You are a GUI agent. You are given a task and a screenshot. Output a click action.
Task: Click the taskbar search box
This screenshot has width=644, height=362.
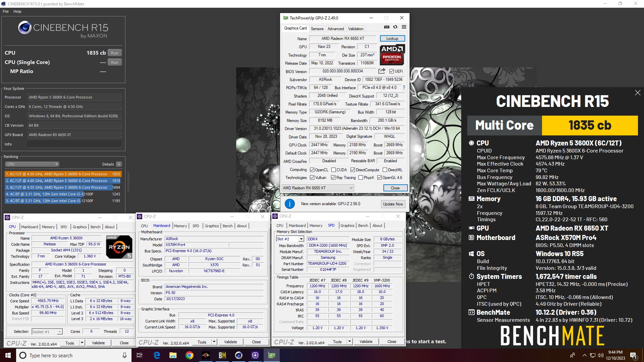(x=74, y=355)
